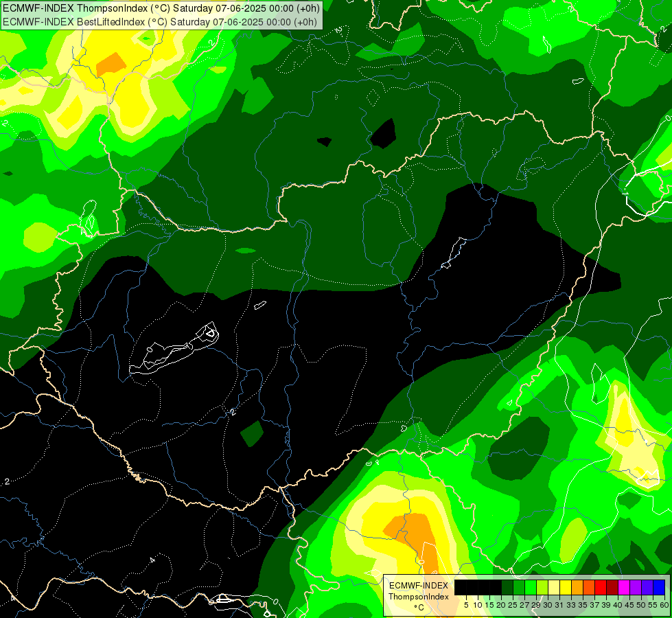This screenshot has width=672, height=618.
Task: Select the ThompsonIndex title line at top
Action: click(161, 8)
